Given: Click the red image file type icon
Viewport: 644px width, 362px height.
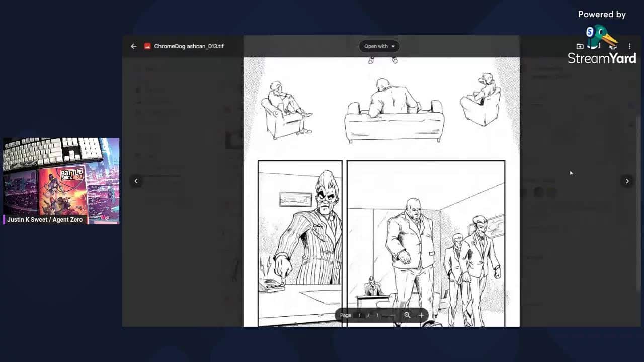Looking at the screenshot, I should point(147,46).
